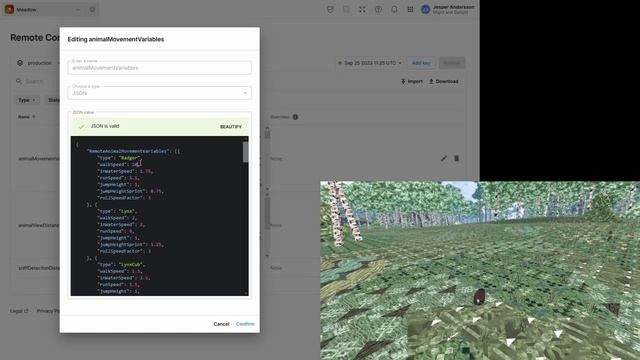Image resolution: width=640 pixels, height=360 pixels.
Task: Open project settings gear next to Meadow
Action: pos(92,9)
